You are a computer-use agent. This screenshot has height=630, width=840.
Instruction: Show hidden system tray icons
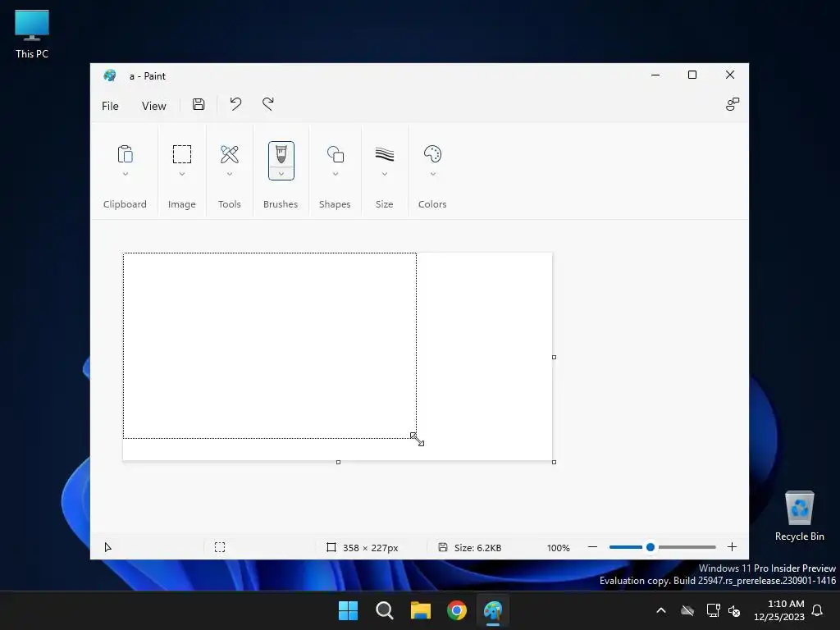pos(661,610)
